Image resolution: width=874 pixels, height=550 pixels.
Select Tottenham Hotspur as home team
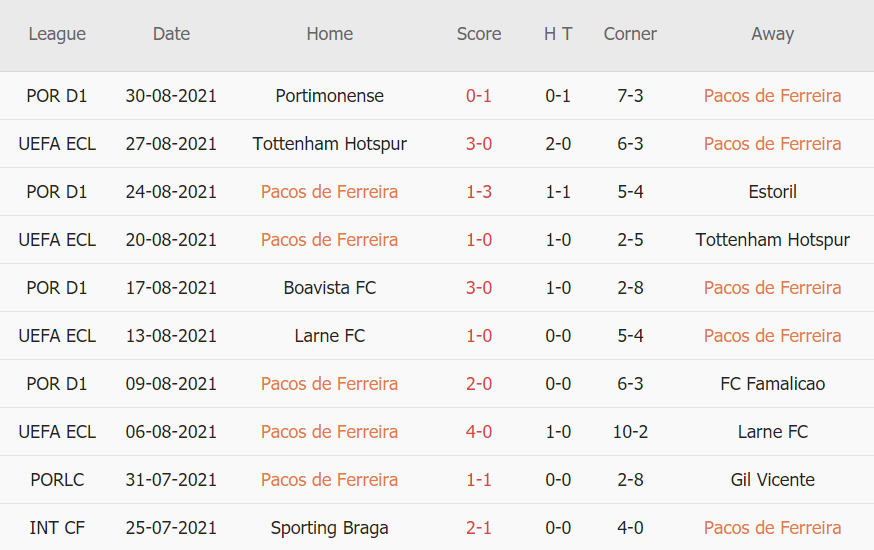pos(330,144)
